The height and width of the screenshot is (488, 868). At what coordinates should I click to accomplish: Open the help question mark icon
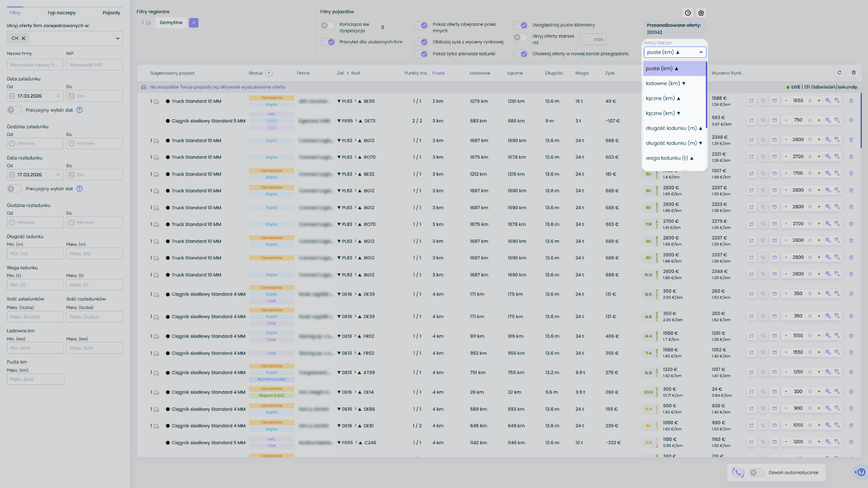click(861, 472)
